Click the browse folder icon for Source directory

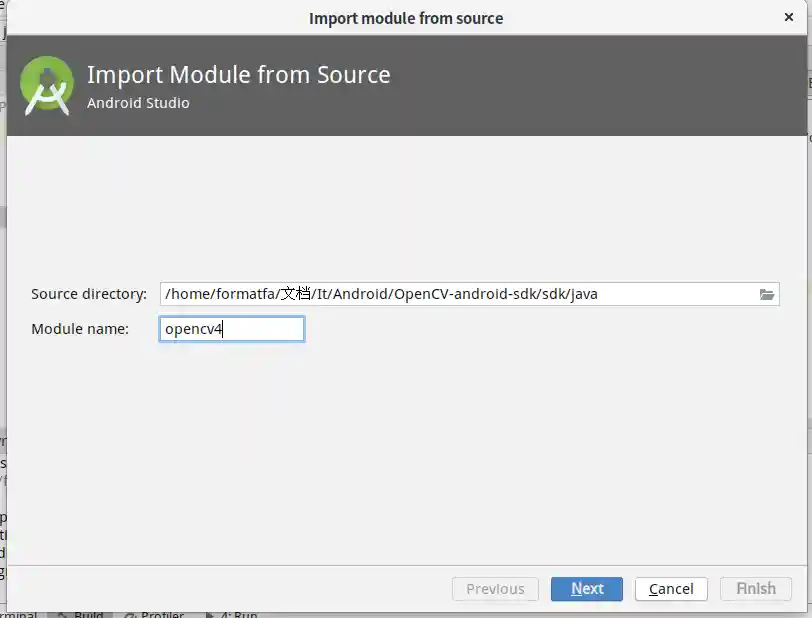pyautogui.click(x=767, y=294)
